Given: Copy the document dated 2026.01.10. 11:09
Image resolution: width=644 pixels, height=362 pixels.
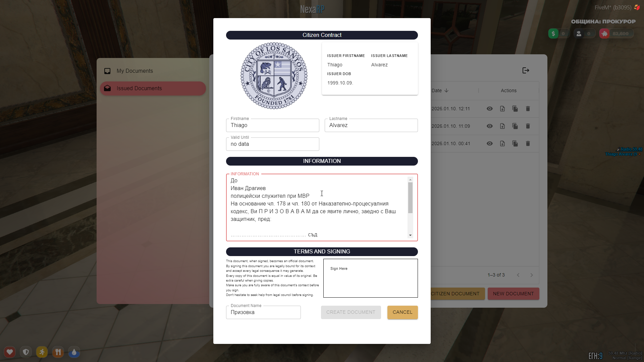Looking at the screenshot, I should 515,126.
